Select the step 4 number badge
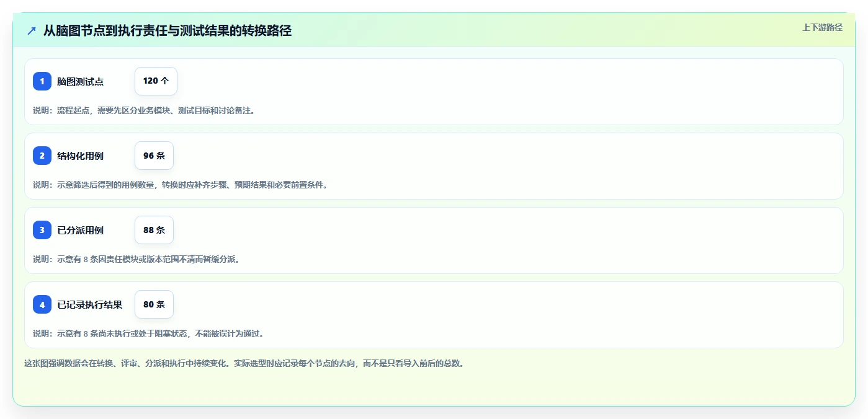Screen dimensions: 868x419 point(42,304)
